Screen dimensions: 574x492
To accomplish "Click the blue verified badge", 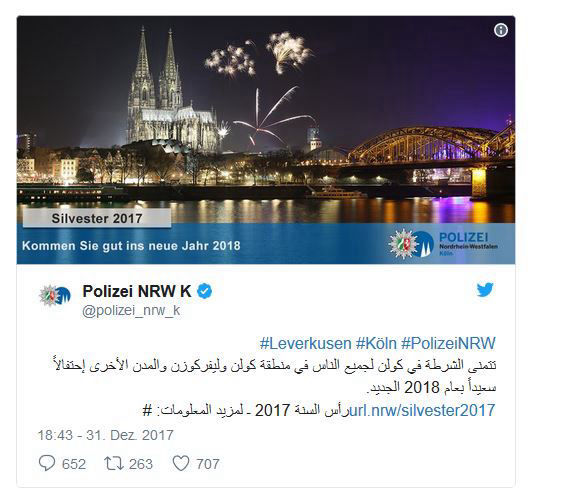I will point(205,291).
